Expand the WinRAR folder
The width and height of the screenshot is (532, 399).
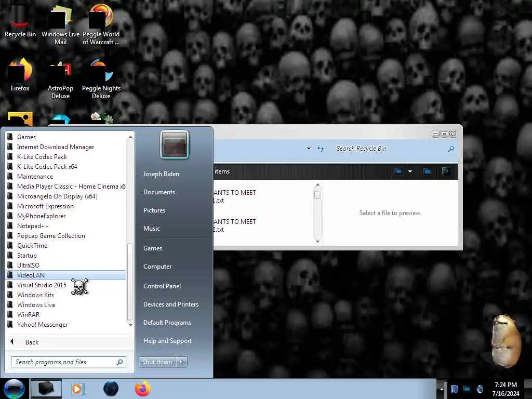66,314
